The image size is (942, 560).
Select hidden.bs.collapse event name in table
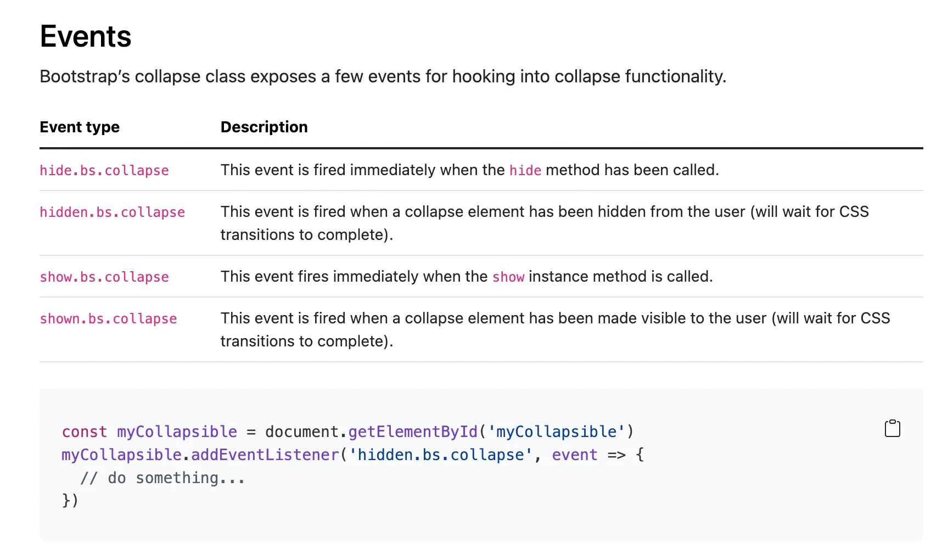point(113,212)
